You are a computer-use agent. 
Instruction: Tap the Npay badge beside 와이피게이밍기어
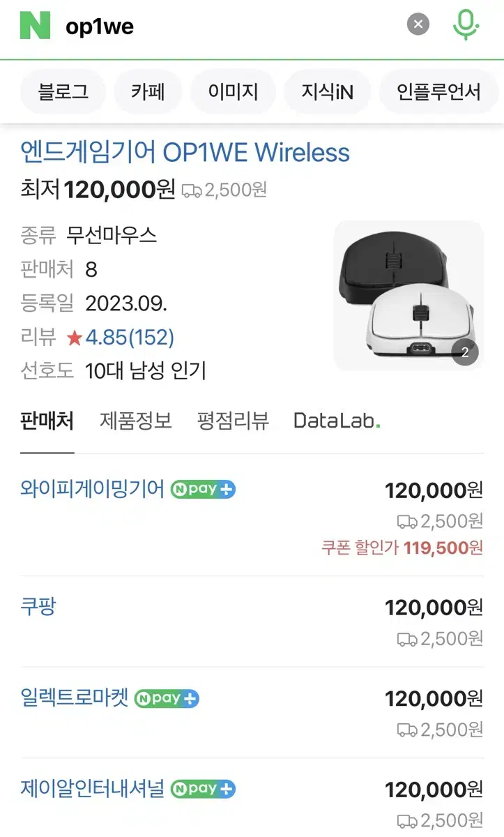tap(203, 489)
